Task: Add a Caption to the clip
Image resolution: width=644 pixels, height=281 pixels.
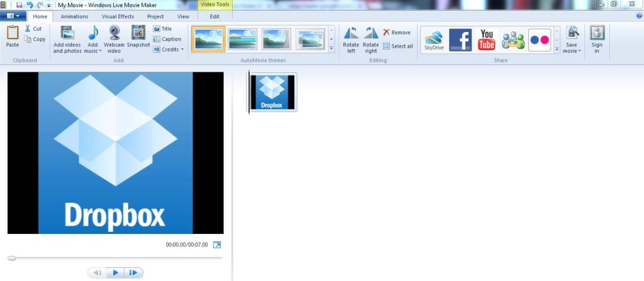Action: pyautogui.click(x=167, y=39)
